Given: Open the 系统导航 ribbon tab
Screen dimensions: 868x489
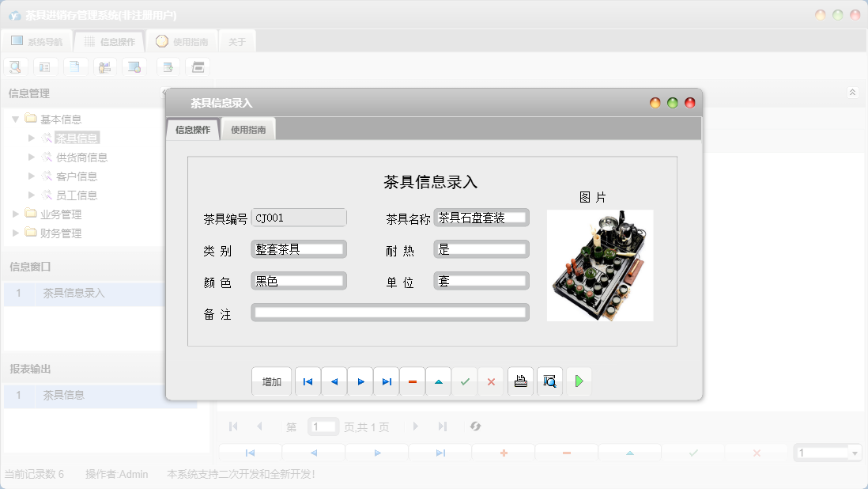Looking at the screenshot, I should click(37, 40).
